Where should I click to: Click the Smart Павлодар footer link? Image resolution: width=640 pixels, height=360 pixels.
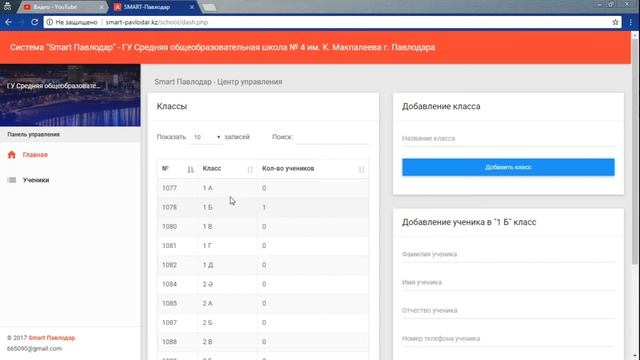[52, 338]
